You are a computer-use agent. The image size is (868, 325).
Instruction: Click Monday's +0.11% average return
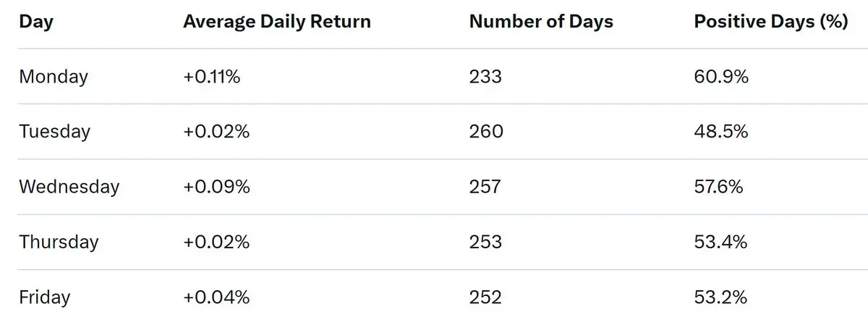click(212, 77)
